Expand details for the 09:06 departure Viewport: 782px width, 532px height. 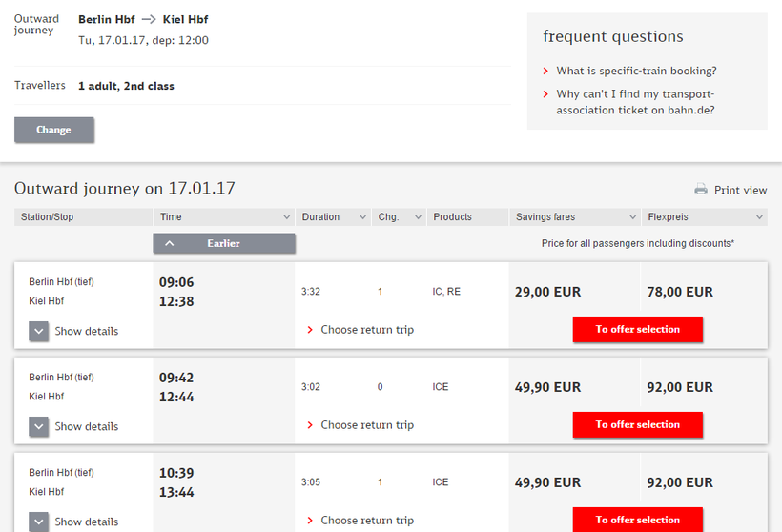pyautogui.click(x=39, y=332)
